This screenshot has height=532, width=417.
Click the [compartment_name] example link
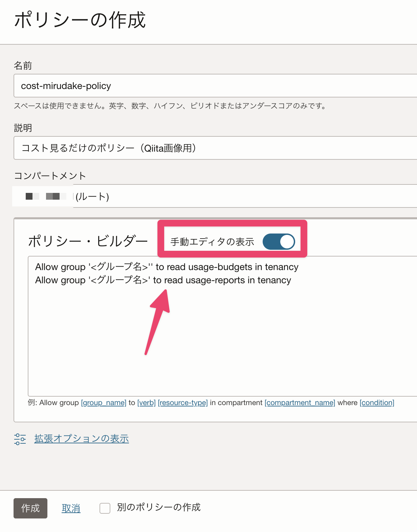300,403
